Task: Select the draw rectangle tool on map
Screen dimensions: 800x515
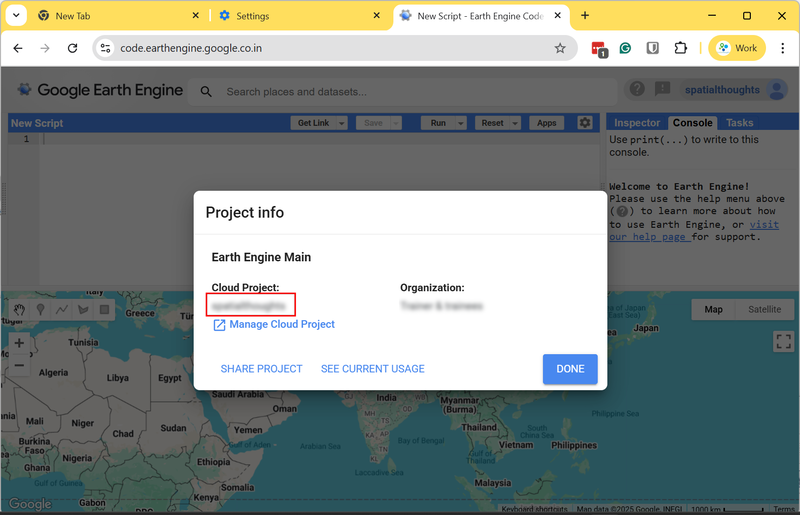Action: [104, 309]
